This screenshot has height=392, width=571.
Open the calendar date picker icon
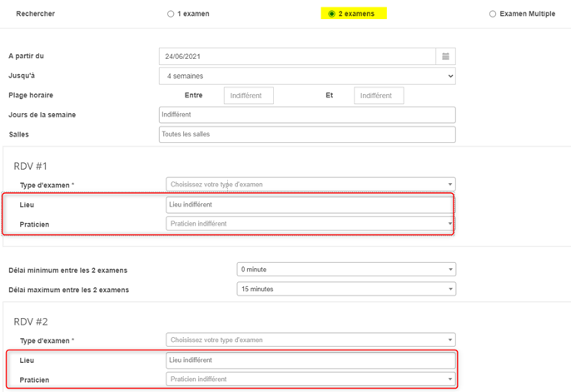pos(445,57)
